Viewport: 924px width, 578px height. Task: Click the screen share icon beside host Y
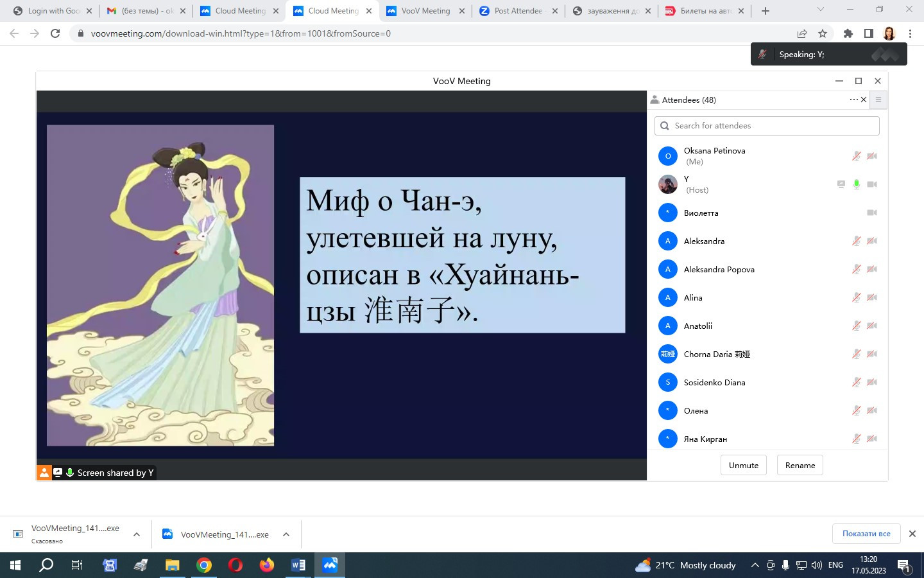point(841,184)
